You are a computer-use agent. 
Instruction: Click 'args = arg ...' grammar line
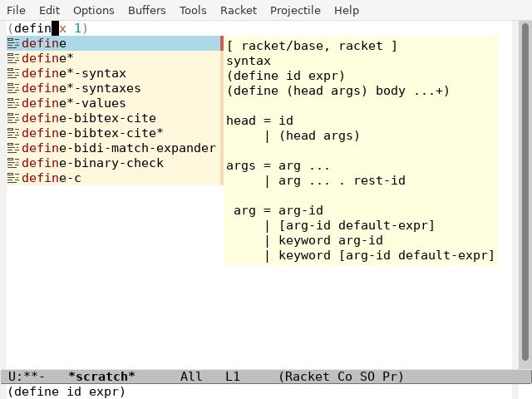pyautogui.click(x=278, y=166)
